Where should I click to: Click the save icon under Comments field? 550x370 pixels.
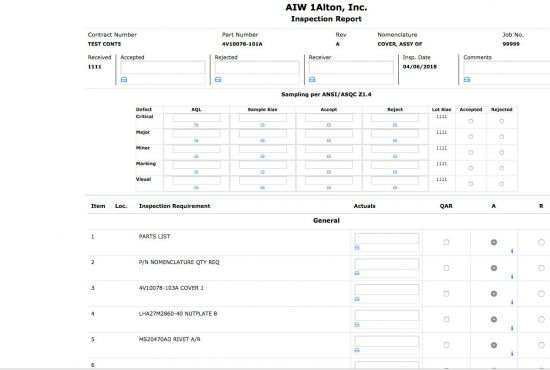467,80
